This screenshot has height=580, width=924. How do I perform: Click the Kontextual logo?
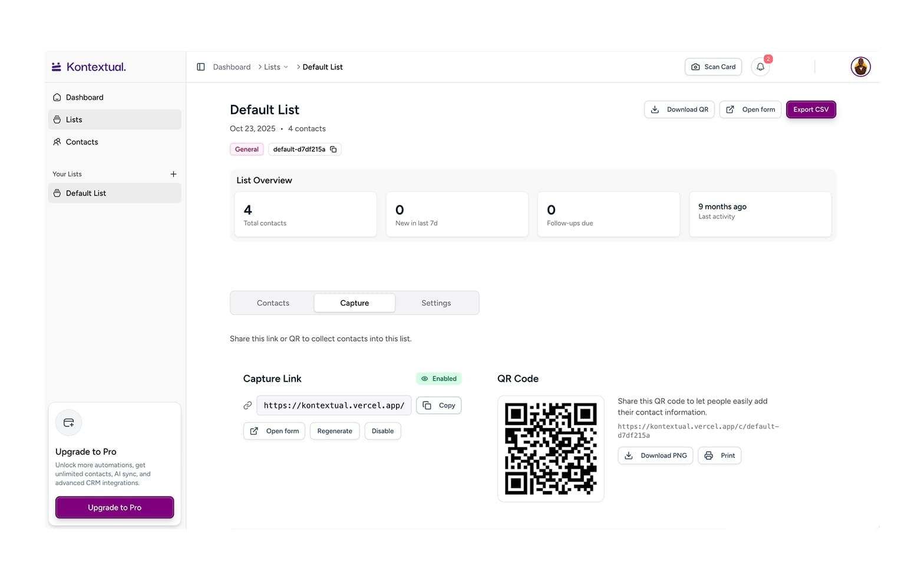pos(89,67)
